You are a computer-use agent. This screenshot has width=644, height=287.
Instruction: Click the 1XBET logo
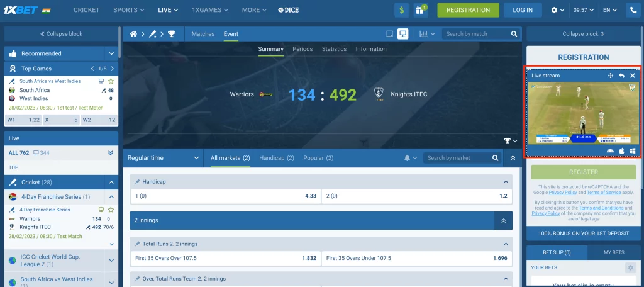[x=21, y=10]
